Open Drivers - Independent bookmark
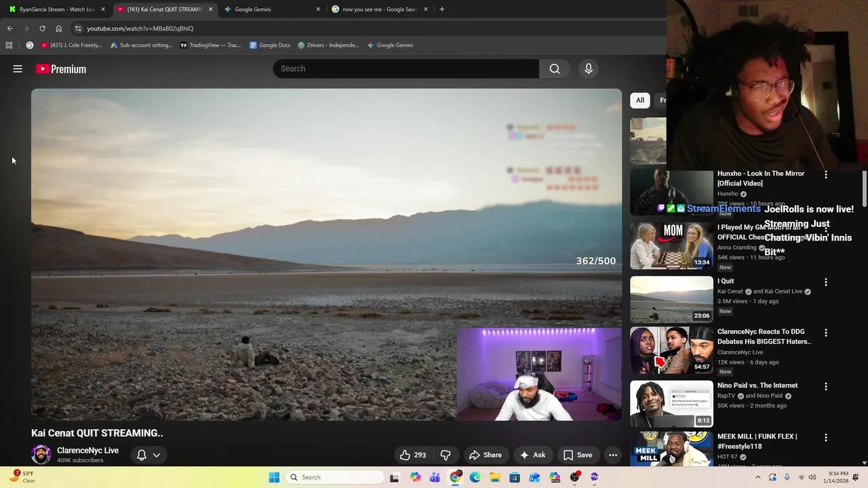Image resolution: width=868 pixels, height=488 pixels. pyautogui.click(x=328, y=45)
